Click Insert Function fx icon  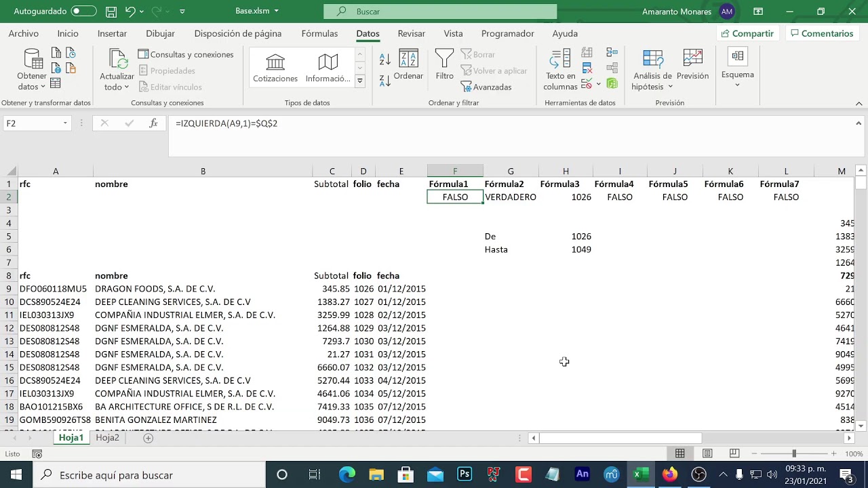[x=154, y=123]
